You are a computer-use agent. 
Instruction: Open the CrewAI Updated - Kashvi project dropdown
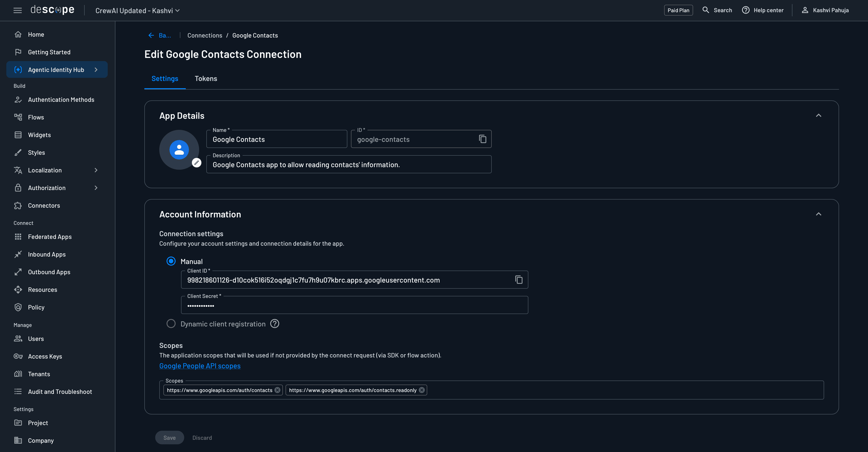click(x=138, y=10)
